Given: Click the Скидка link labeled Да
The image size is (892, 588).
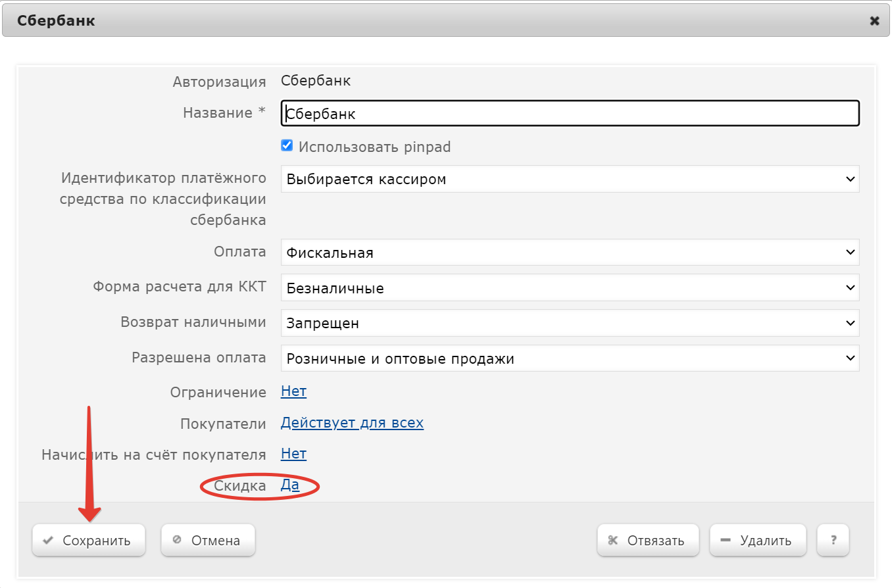Looking at the screenshot, I should click(290, 485).
